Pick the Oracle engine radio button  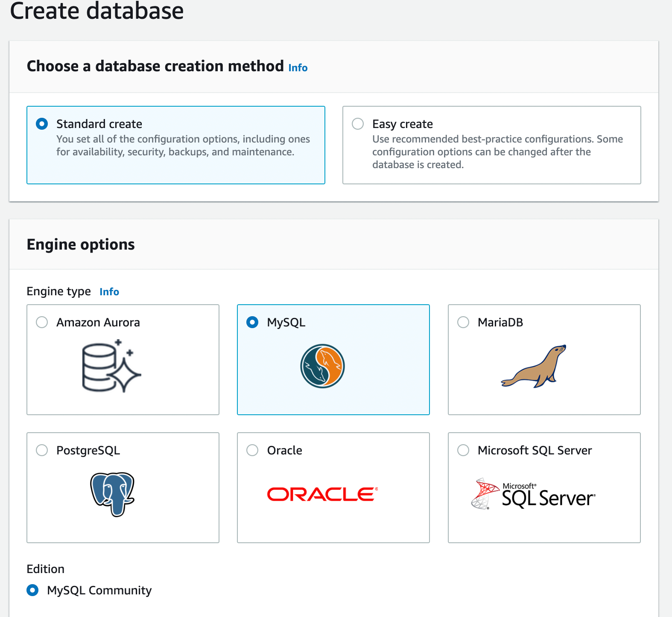tap(252, 450)
